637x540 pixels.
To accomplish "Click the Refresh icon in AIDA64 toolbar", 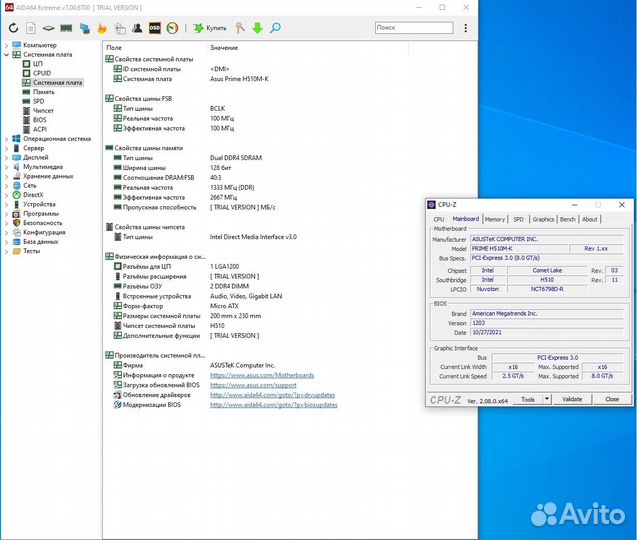I will 13,28.
